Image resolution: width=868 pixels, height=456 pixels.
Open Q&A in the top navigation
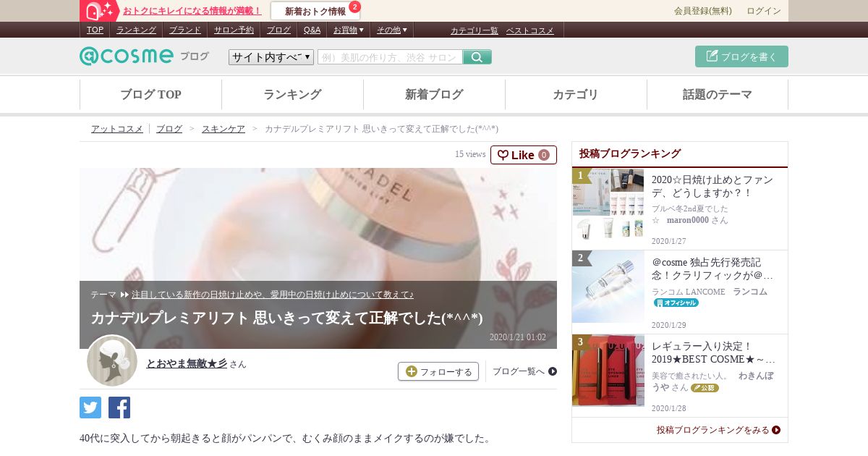312,30
